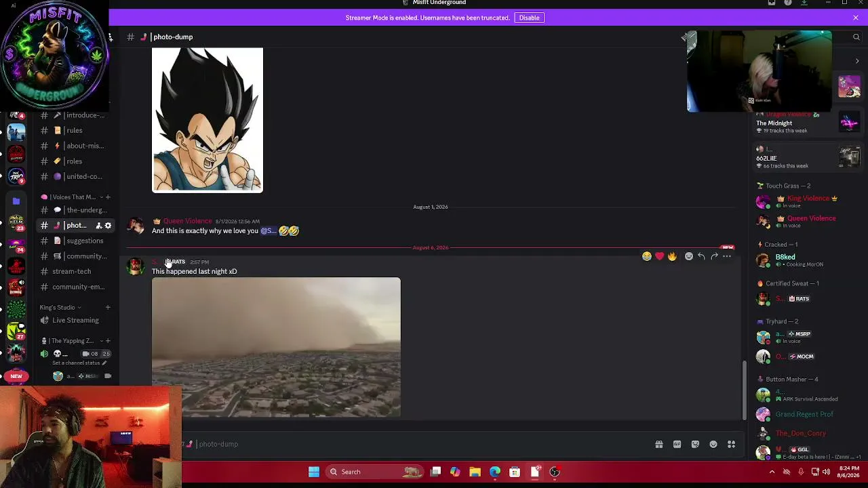868x488 pixels.
Task: Click the @S... mention in the message
Action: click(x=269, y=231)
